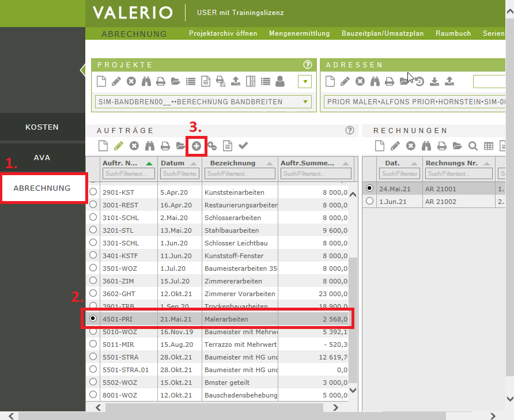Screen dimensions: 514x420
Task: Open the ABRECHNUNG sidebar section
Action: [42, 188]
